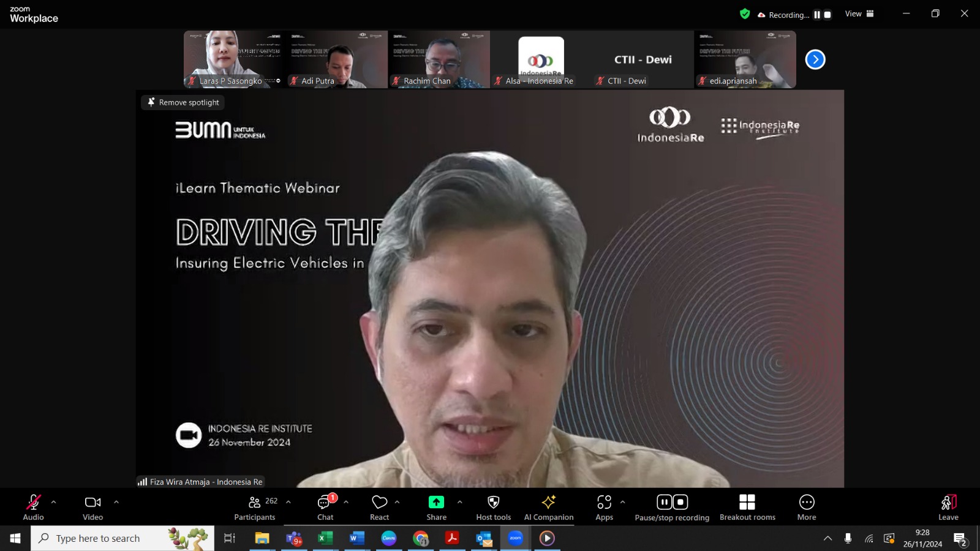980x551 pixels.
Task: Select edi.apriansah video thumbnail
Action: click(745, 59)
